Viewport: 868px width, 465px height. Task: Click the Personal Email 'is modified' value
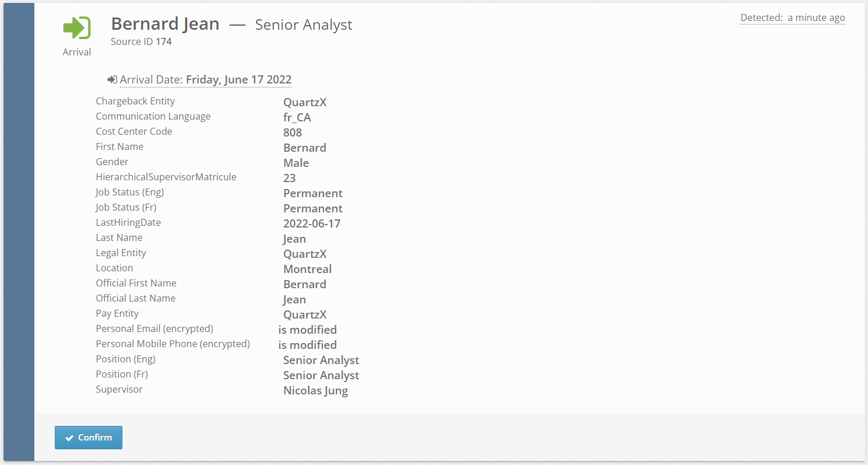coord(307,330)
